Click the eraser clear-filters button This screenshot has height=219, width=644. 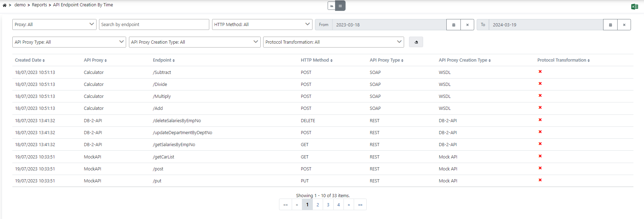(x=416, y=42)
